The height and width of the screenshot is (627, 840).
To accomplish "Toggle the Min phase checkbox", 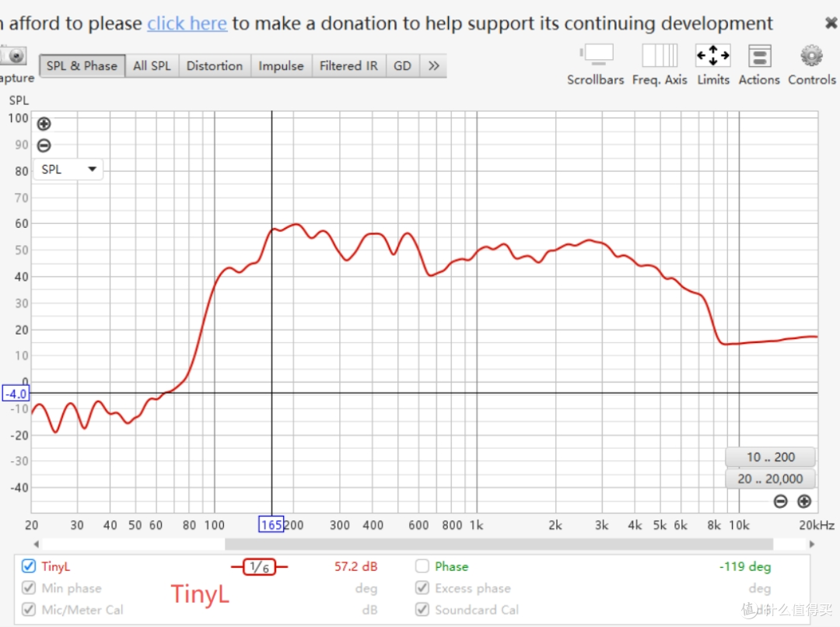I will pyautogui.click(x=29, y=588).
